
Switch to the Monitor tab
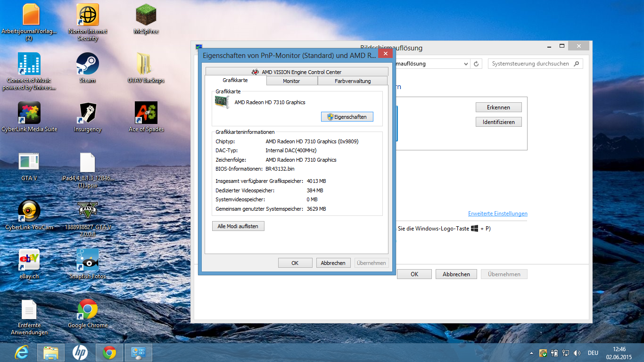pyautogui.click(x=291, y=81)
